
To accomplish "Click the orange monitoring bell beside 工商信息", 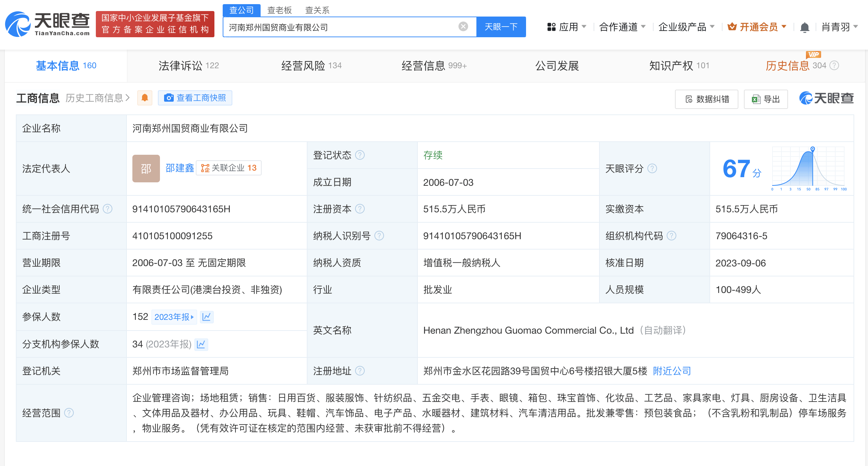I will pyautogui.click(x=145, y=98).
